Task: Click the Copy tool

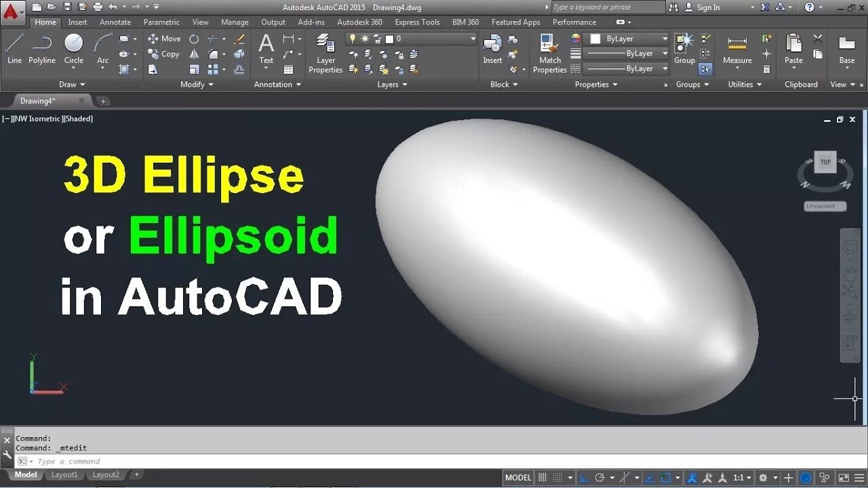Action: 163,54
